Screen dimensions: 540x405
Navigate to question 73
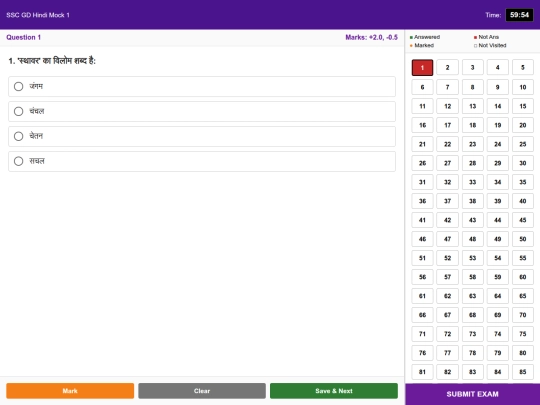tap(472, 333)
